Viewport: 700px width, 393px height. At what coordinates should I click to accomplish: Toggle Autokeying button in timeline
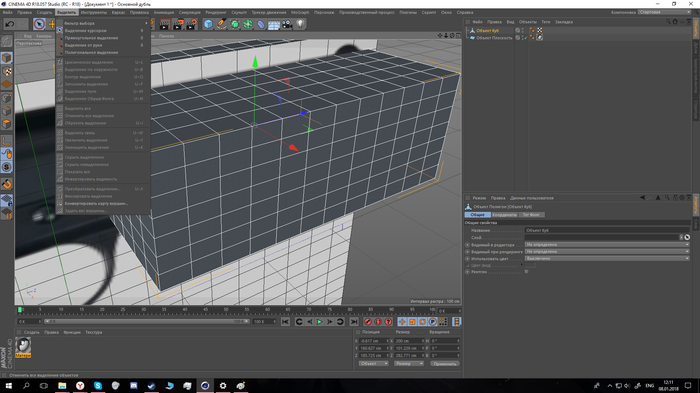click(378, 322)
